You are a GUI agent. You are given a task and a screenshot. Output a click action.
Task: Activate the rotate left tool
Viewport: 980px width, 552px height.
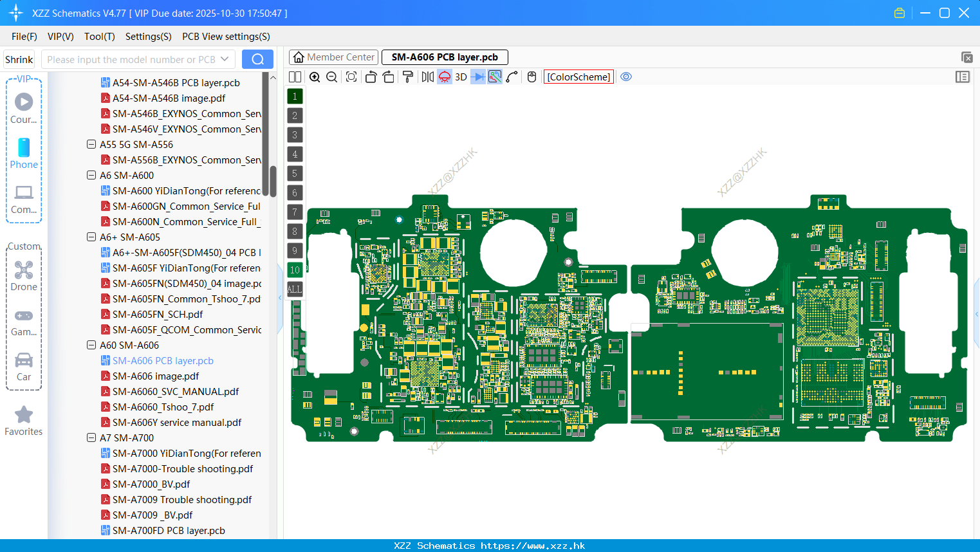point(371,77)
